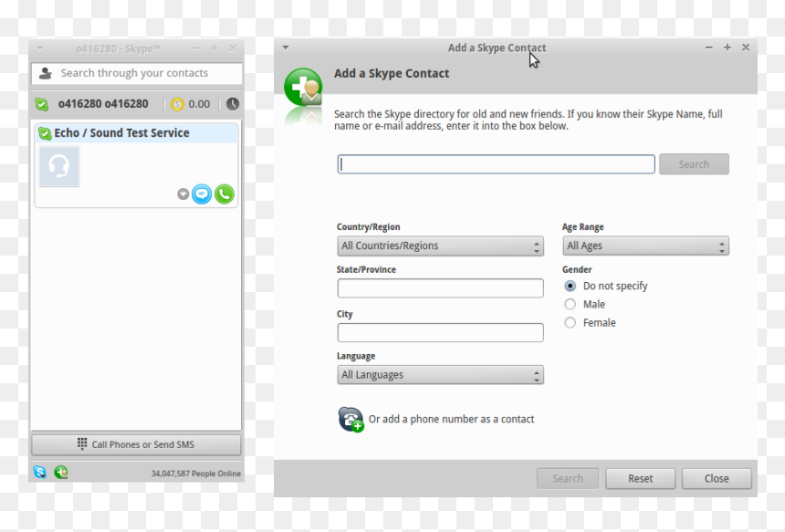
Task: Open the grey arrow menu for Echo contact
Action: point(183,193)
